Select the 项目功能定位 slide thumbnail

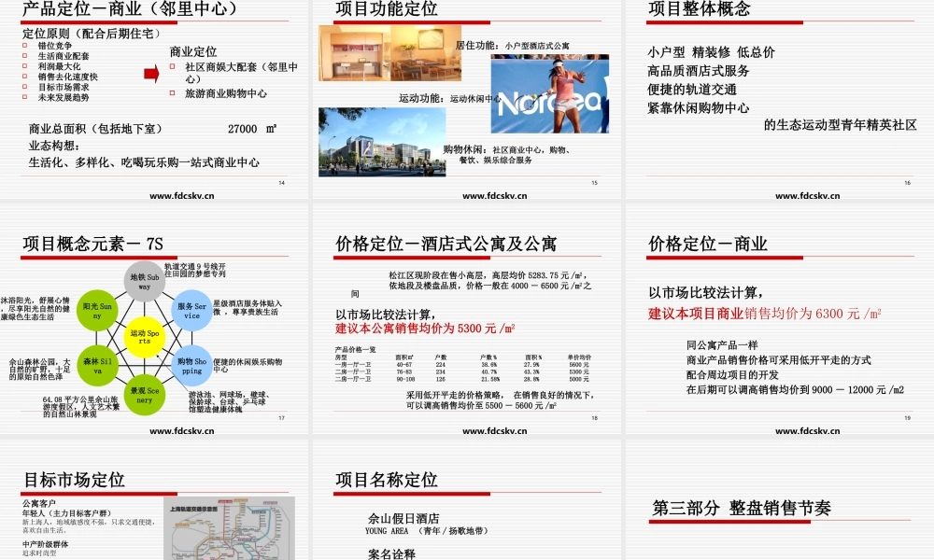[x=467, y=100]
